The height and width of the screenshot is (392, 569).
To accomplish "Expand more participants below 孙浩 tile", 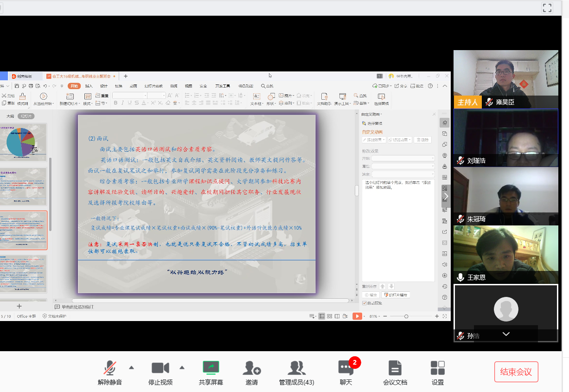I will click(x=506, y=334).
